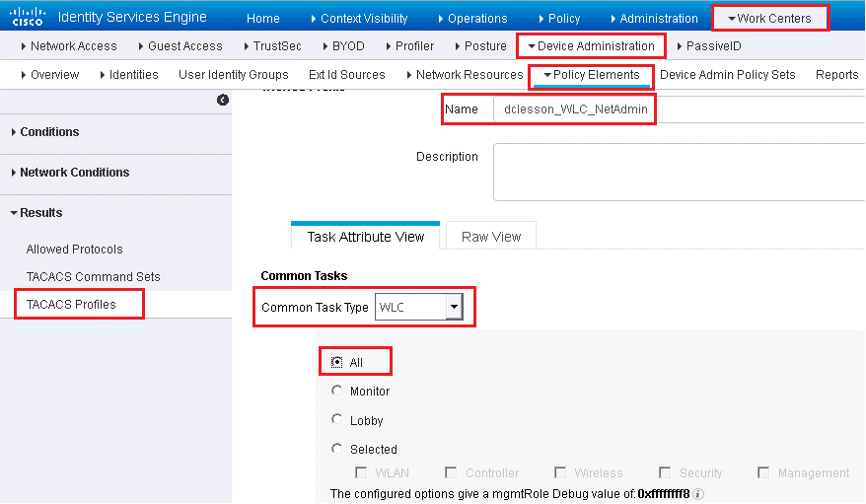Viewport: 866px width, 504px height.
Task: Select the All radio button
Action: tap(336, 362)
